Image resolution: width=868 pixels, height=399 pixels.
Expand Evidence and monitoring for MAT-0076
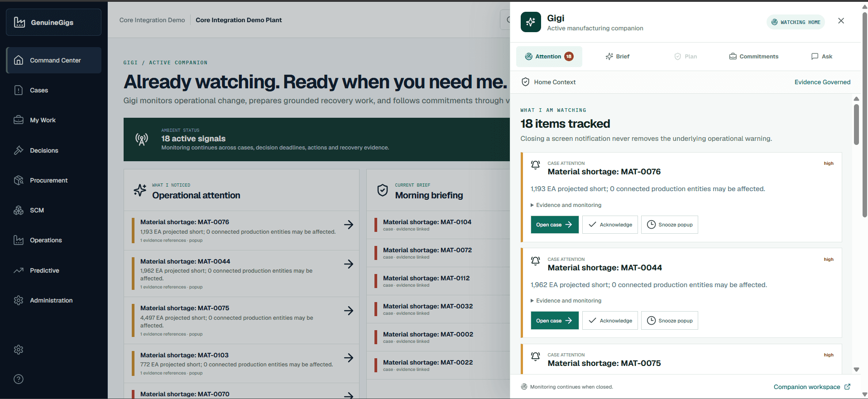566,205
